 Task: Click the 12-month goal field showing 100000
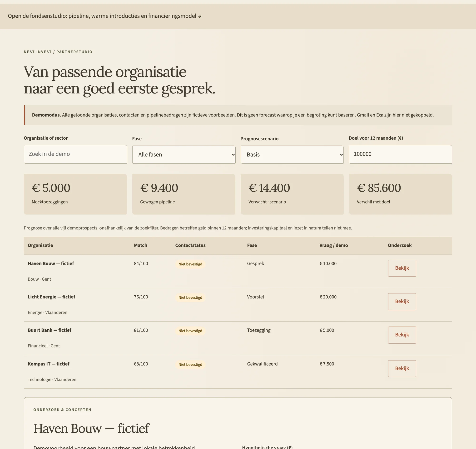(400, 154)
